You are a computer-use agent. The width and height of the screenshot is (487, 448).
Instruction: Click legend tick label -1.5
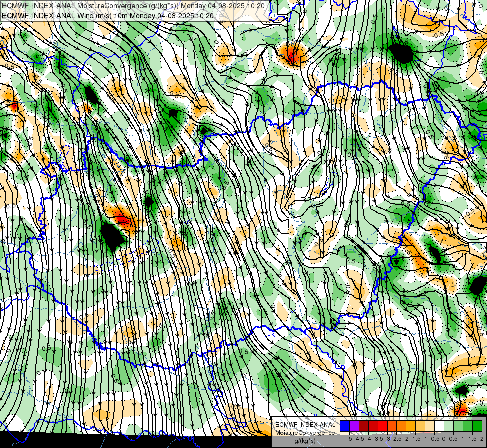415,439
